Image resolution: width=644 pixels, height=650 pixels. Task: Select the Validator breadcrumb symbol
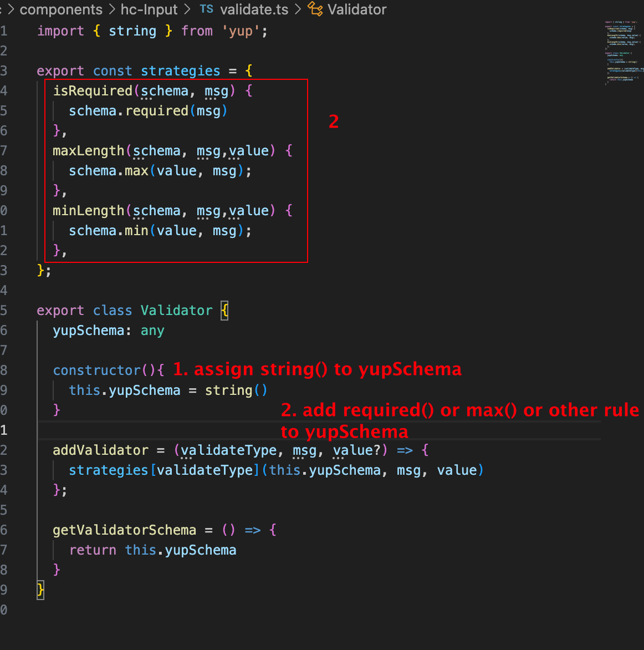357,9
